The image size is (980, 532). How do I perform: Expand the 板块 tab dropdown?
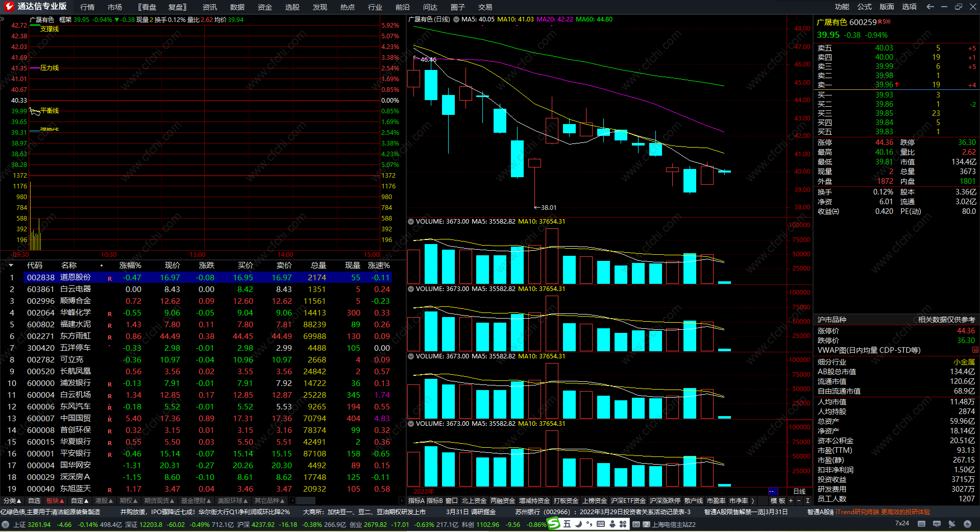pyautogui.click(x=56, y=501)
